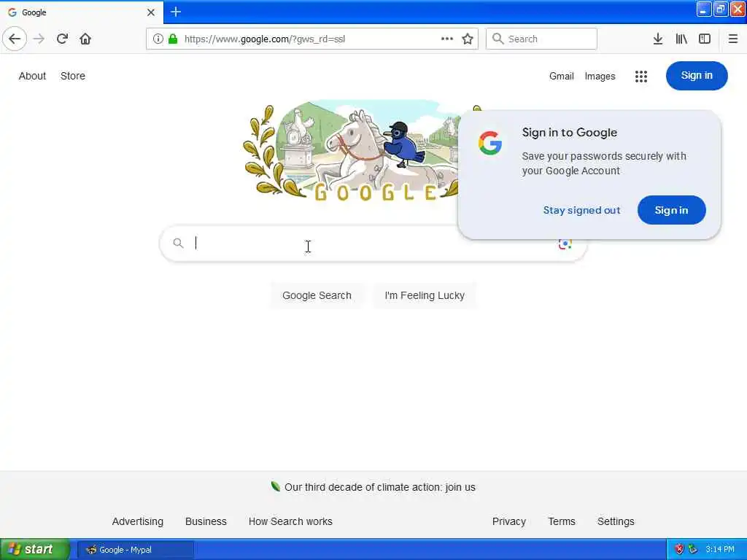Viewport: 747px width, 560px height.
Task: Open the Google apps grid icon
Action: 641,76
